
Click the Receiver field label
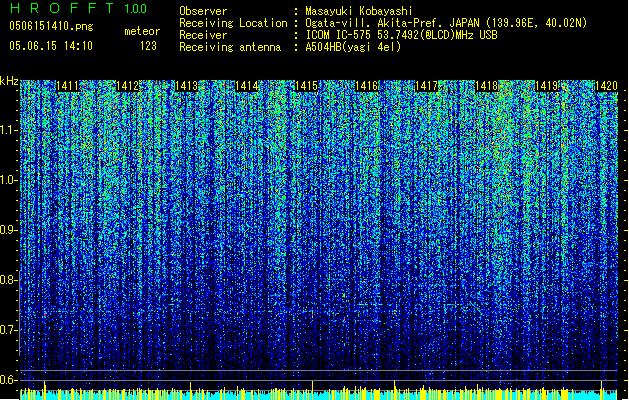click(x=203, y=35)
